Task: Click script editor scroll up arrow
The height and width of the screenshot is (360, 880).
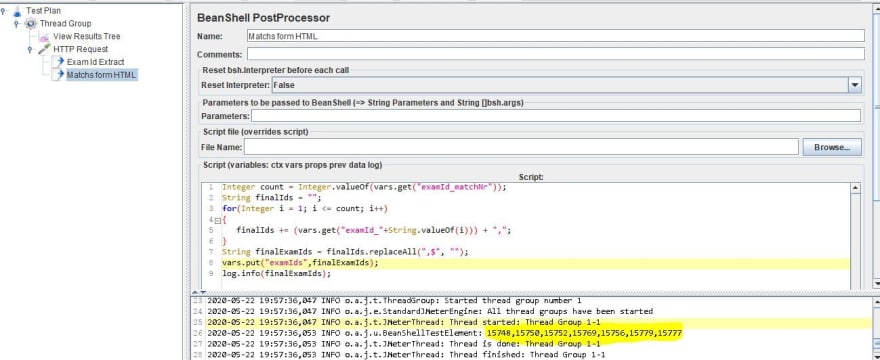Action: tap(855, 188)
